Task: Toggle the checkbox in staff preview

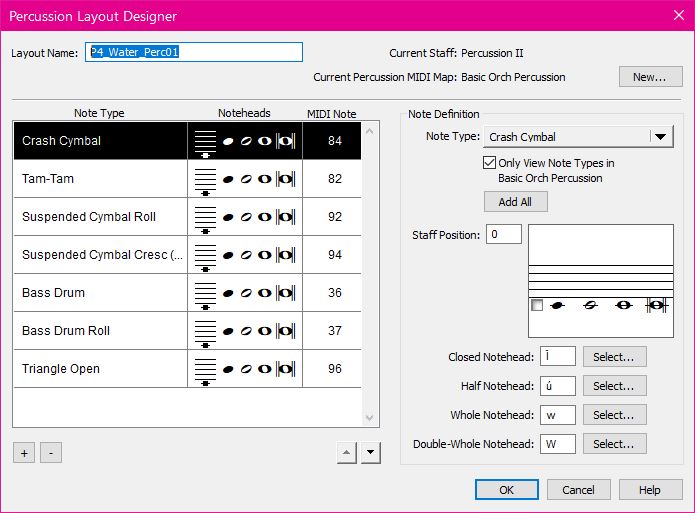Action: [x=537, y=306]
